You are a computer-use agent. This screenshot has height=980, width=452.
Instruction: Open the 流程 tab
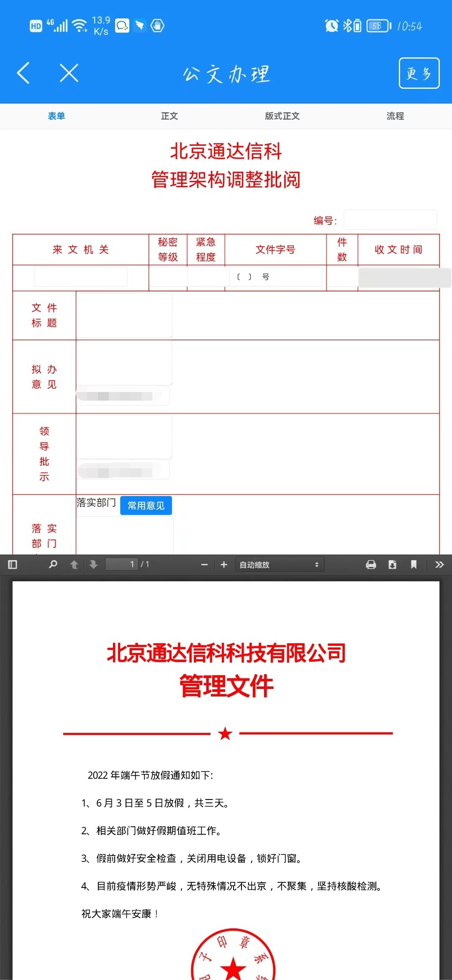[395, 116]
